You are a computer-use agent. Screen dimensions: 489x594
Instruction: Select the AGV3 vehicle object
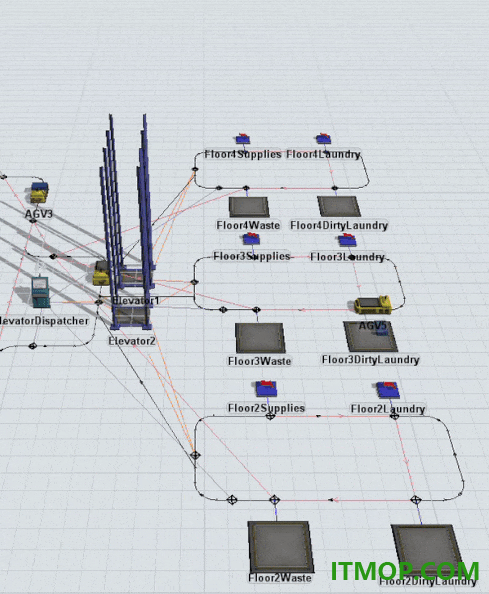pos(39,192)
